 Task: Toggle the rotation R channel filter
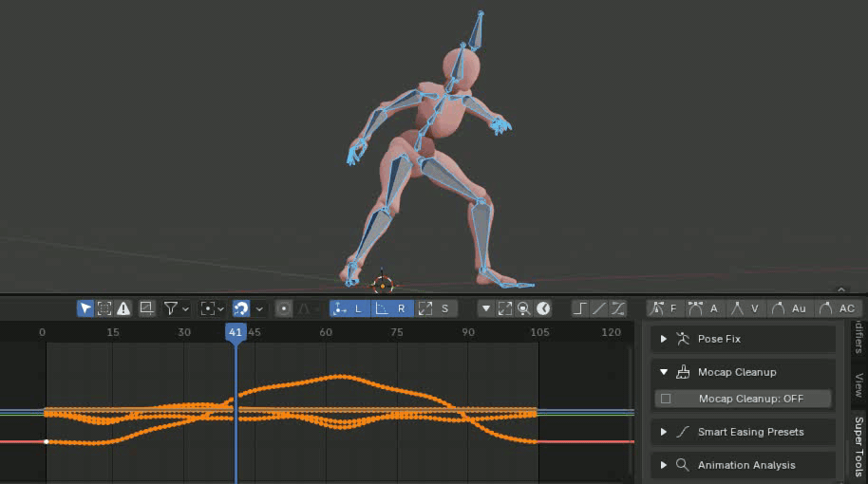392,308
